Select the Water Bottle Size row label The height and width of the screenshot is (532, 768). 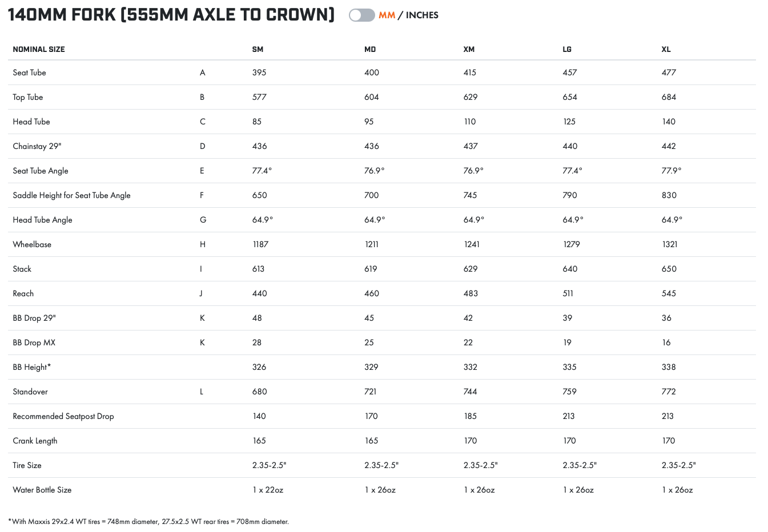[x=42, y=490]
